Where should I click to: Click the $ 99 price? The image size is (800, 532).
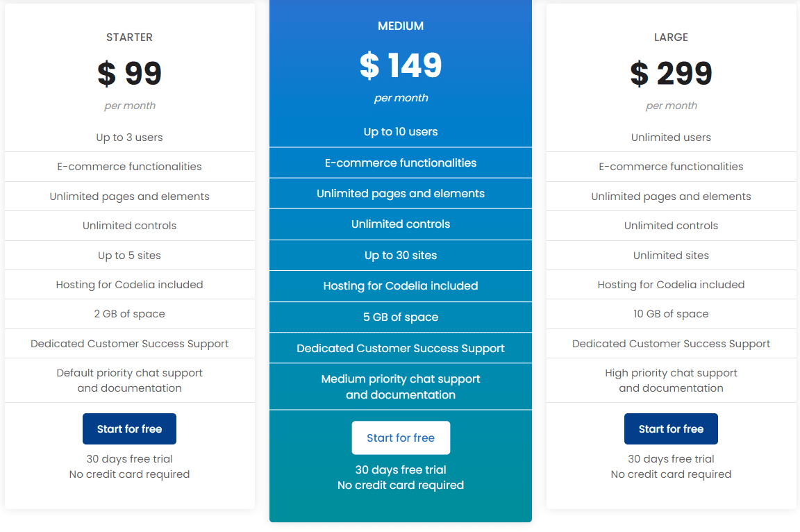click(x=129, y=74)
